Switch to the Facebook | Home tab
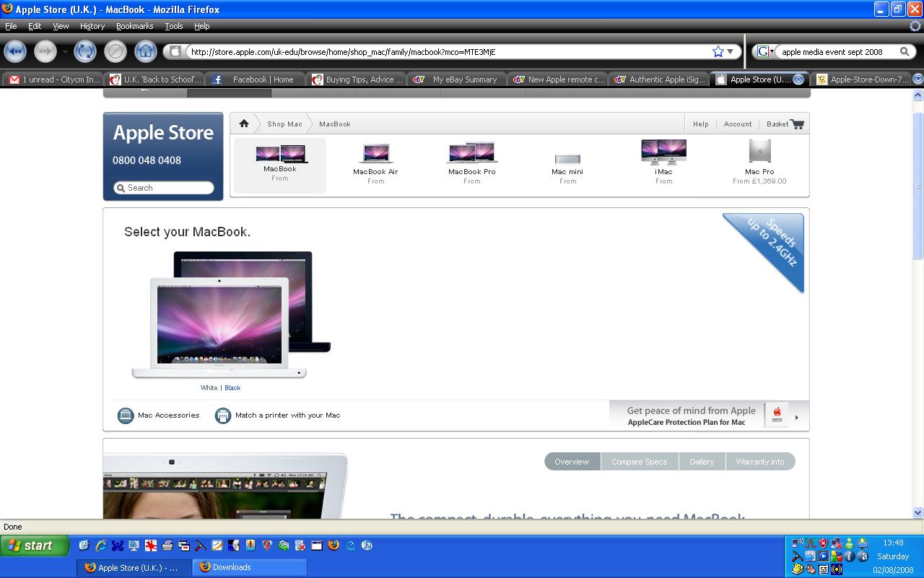This screenshot has height=578, width=924. (x=256, y=79)
